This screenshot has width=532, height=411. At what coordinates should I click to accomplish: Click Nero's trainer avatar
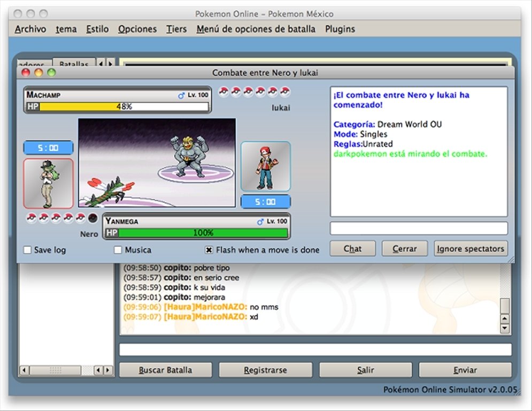(48, 184)
